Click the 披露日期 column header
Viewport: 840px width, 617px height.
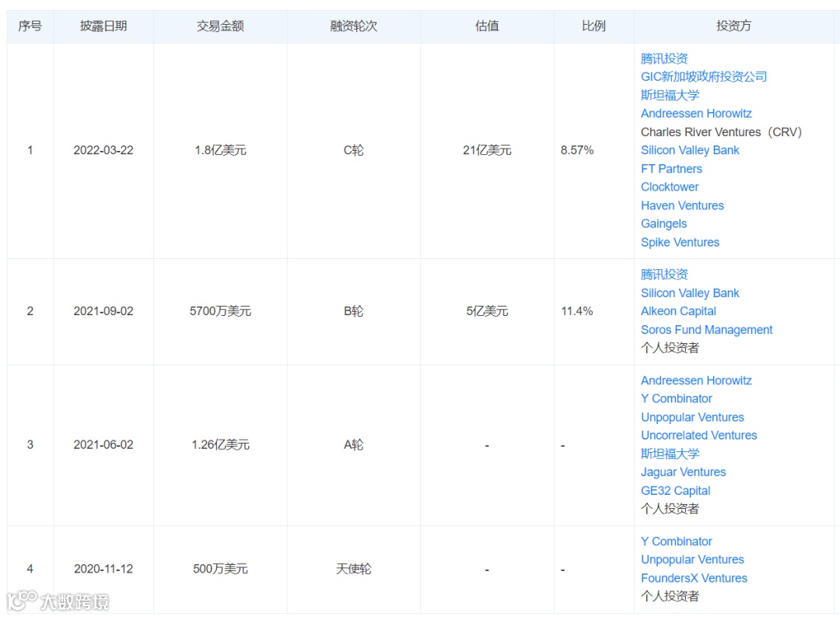(103, 26)
